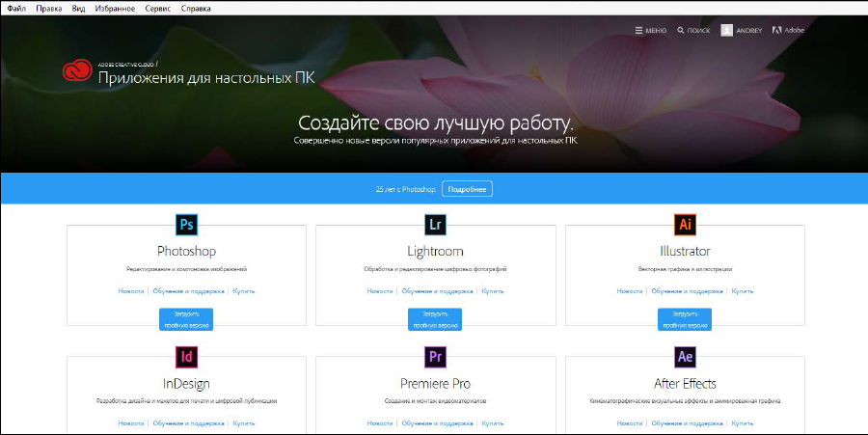Open Обучение и поддержка under Illustrator

coord(687,291)
